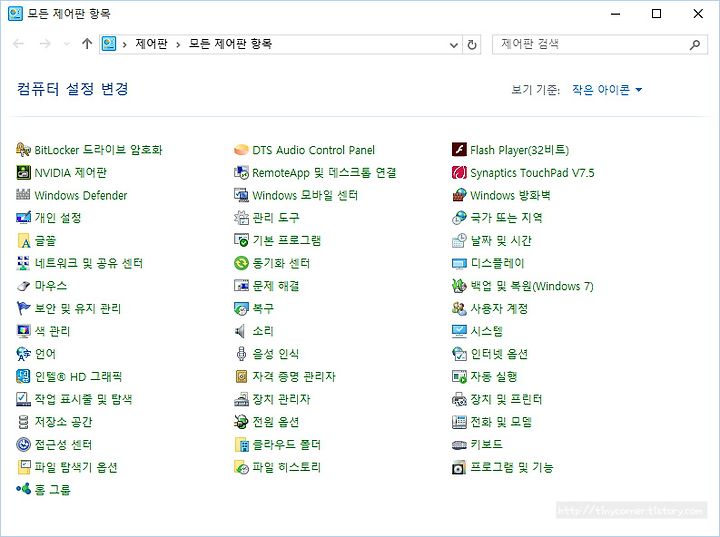Open the 사용자 계정 link
Screen dimensions: 720x537
point(499,308)
